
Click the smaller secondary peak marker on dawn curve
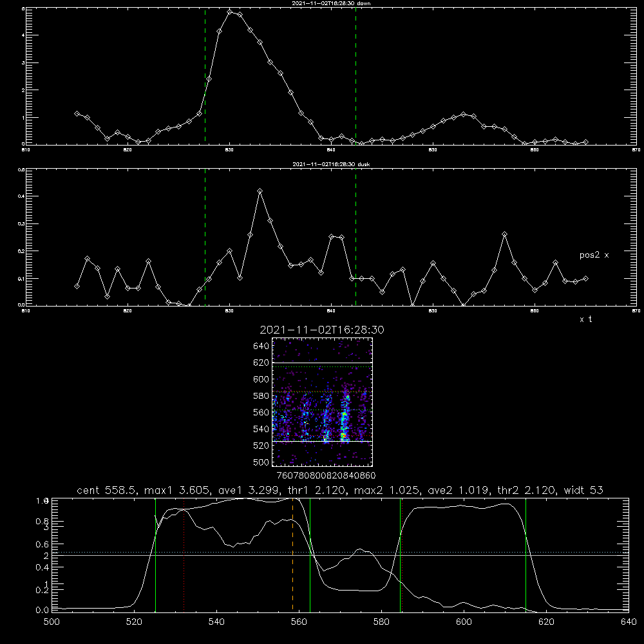[464, 114]
